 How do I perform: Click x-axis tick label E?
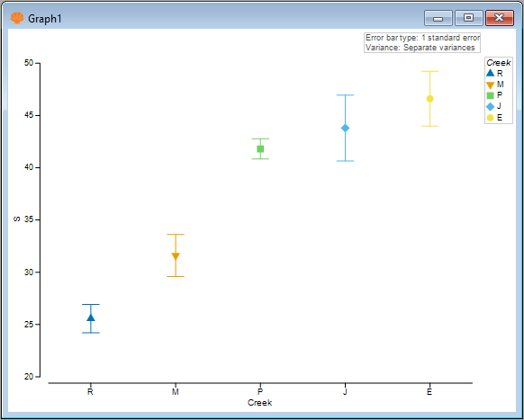(x=429, y=391)
